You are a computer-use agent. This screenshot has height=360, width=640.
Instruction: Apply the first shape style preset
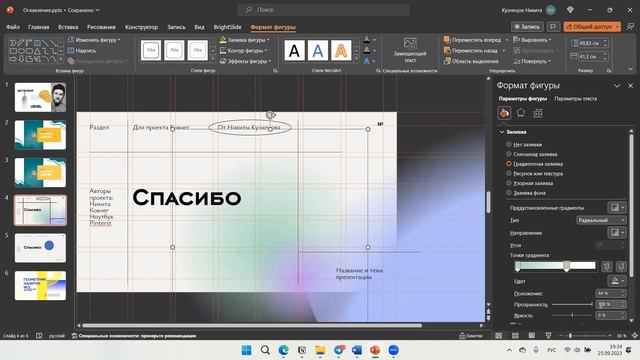[151, 50]
